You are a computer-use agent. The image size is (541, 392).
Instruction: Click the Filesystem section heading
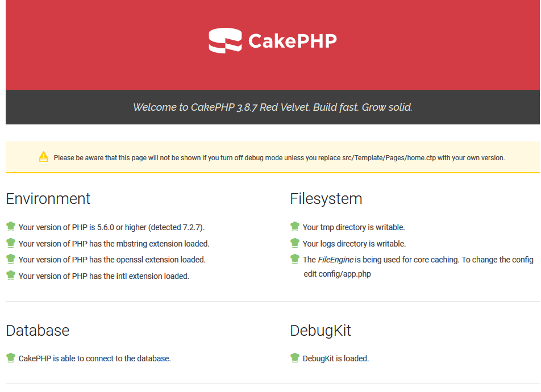[326, 199]
